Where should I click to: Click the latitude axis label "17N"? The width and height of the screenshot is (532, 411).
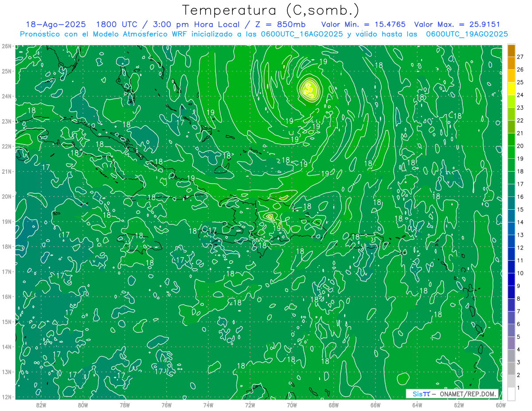7,271
